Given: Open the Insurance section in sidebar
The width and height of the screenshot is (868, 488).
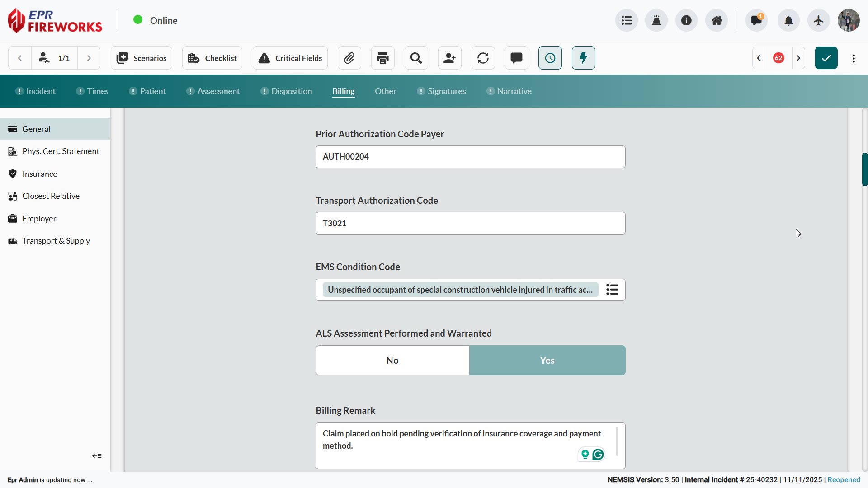Looking at the screenshot, I should (40, 174).
